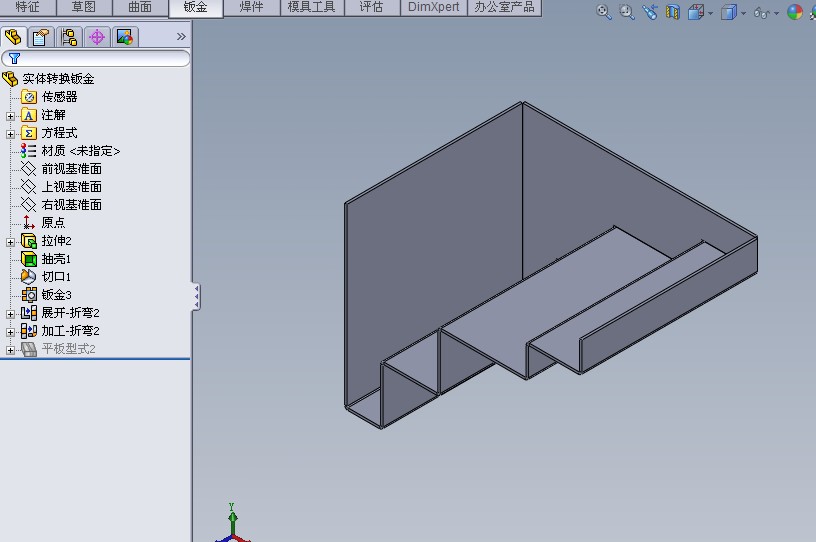This screenshot has height=542, width=816.
Task: Click 材质 material icon
Action: tap(29, 151)
